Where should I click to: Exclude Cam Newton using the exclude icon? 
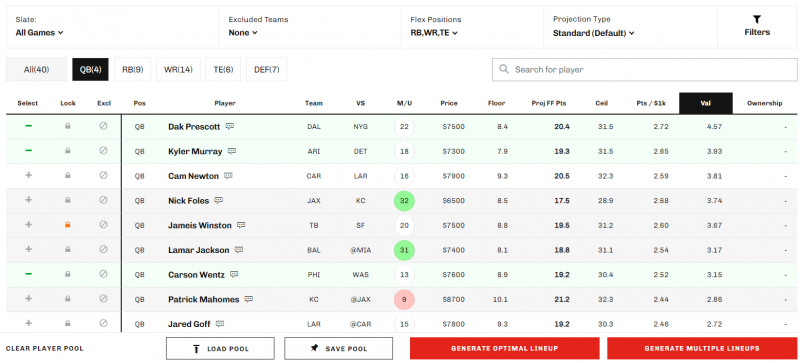tap(104, 175)
